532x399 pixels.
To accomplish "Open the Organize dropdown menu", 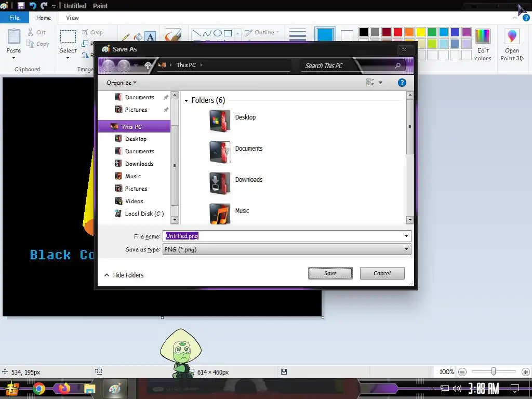I will coord(122,83).
